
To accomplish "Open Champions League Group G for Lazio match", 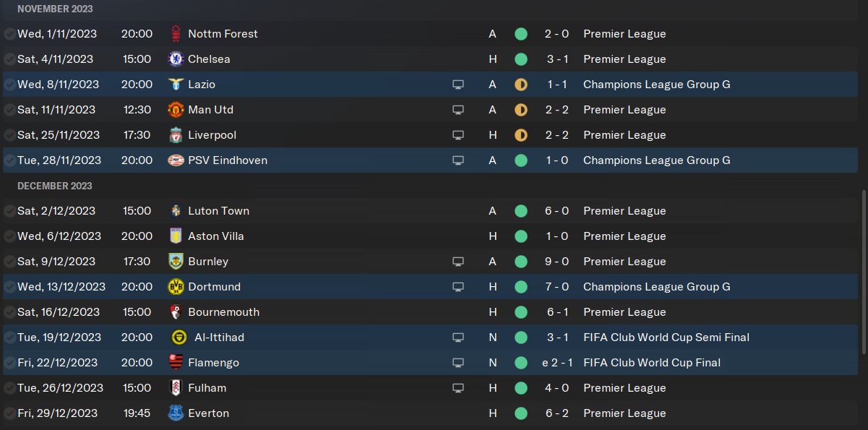I will [x=656, y=85].
